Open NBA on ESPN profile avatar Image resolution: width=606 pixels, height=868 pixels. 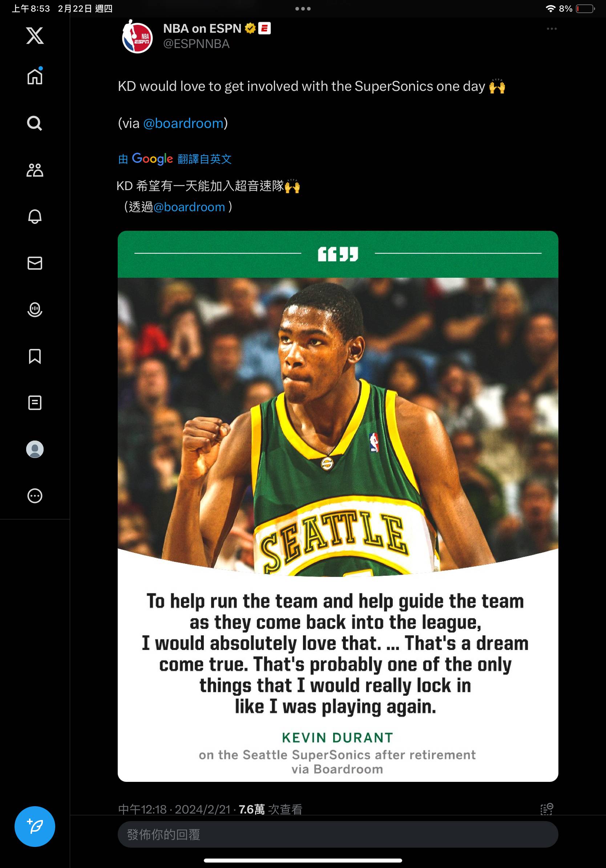point(137,37)
